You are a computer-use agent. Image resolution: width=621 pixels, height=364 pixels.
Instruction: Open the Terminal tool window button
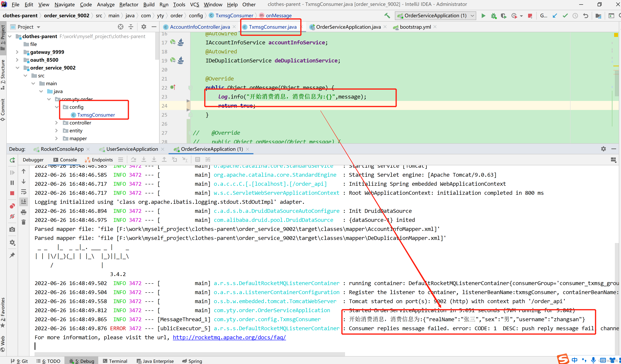click(115, 361)
